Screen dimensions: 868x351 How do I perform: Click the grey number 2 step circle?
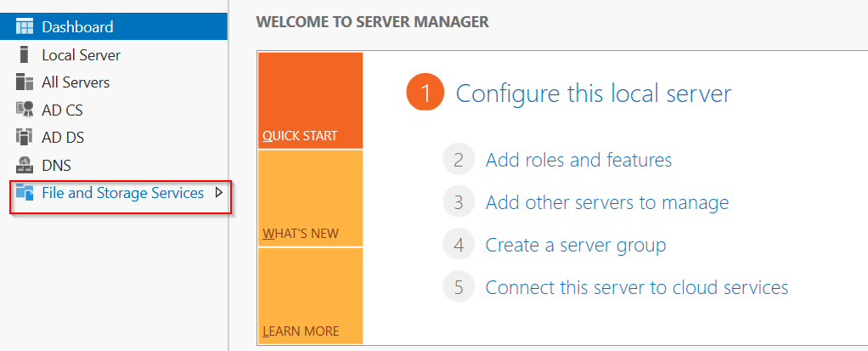click(x=459, y=160)
